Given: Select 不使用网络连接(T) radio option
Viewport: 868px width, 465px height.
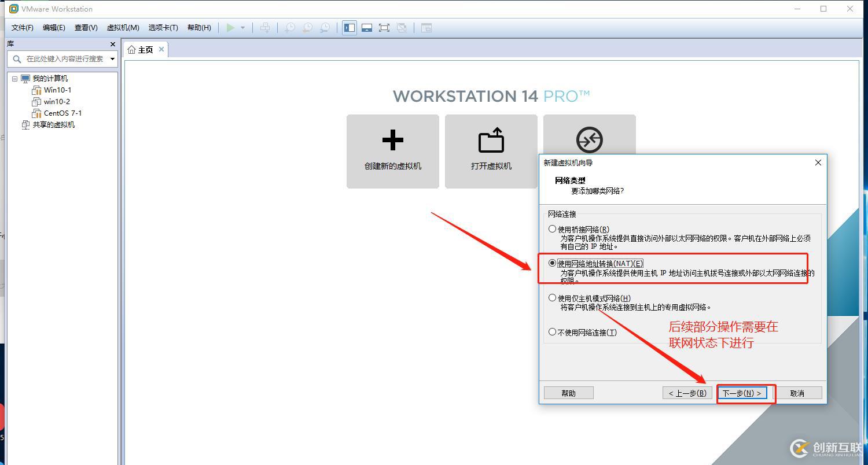Looking at the screenshot, I should click(553, 332).
